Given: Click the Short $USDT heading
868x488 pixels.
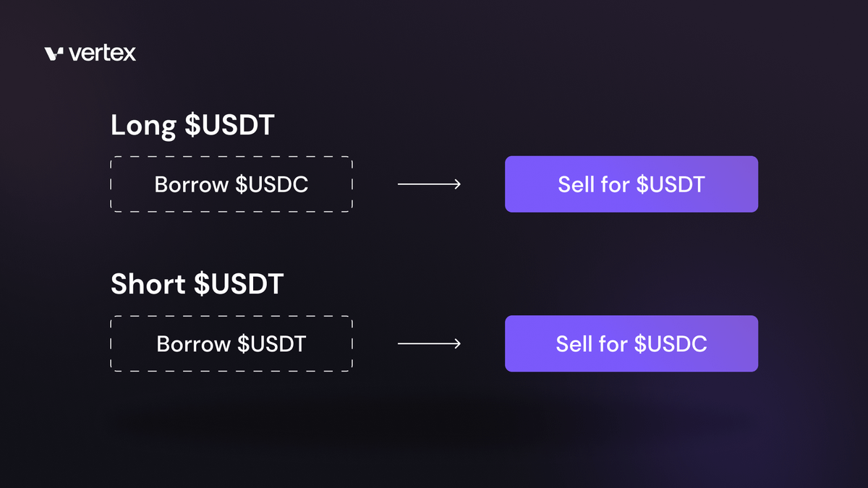Looking at the screenshot, I should (x=197, y=284).
